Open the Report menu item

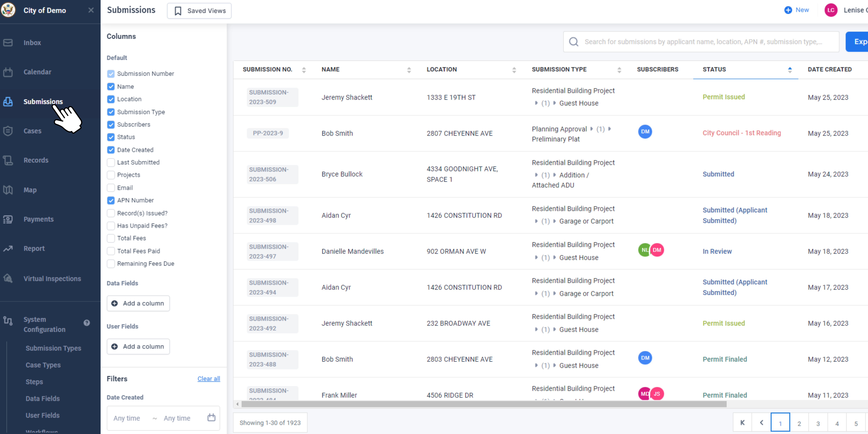tap(34, 249)
